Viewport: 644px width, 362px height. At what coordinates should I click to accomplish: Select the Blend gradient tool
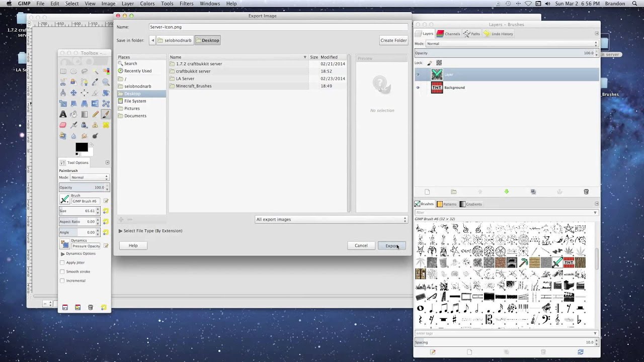pyautogui.click(x=85, y=114)
